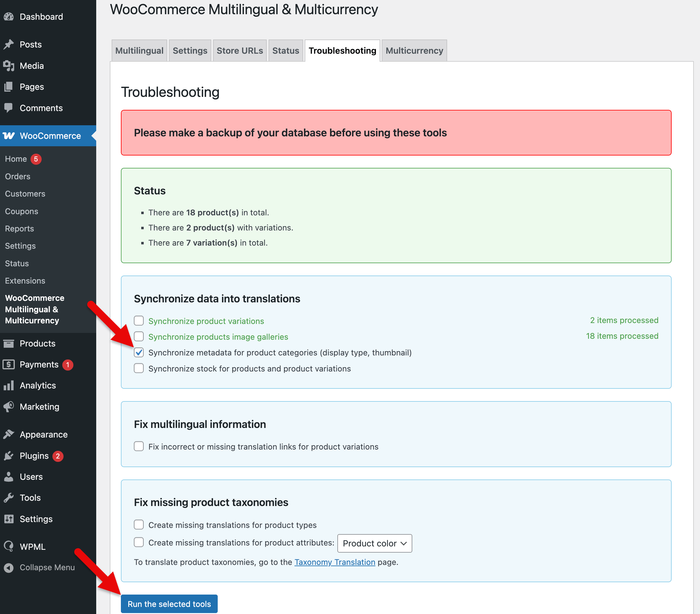Switch to the Multilingual tab
Image resolution: width=700 pixels, height=614 pixels.
click(139, 51)
